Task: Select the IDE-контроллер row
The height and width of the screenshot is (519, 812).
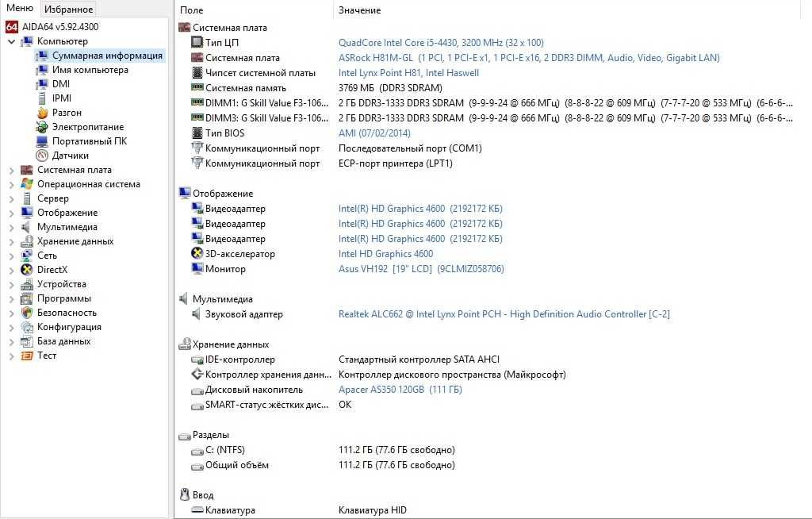Action: tap(346, 359)
